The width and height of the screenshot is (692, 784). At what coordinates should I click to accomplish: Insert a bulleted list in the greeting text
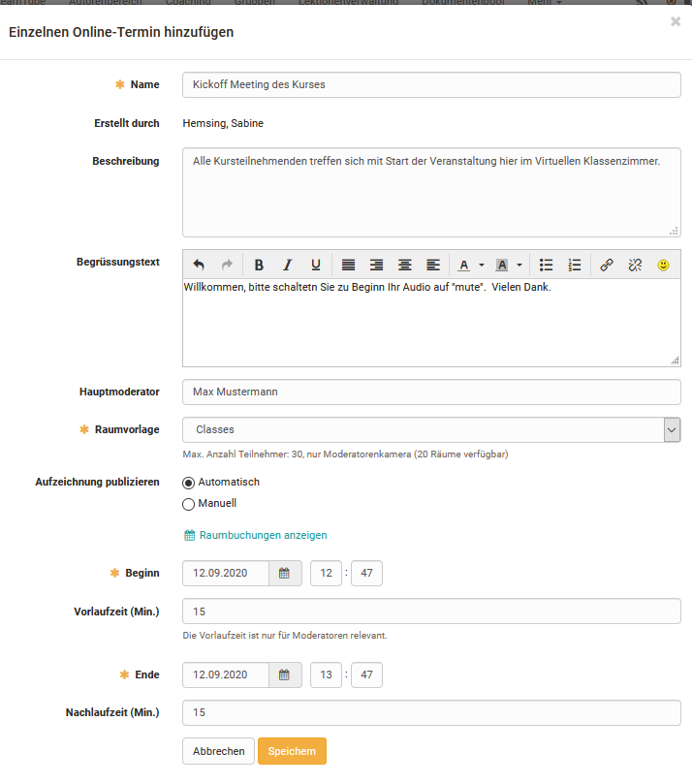(547, 265)
